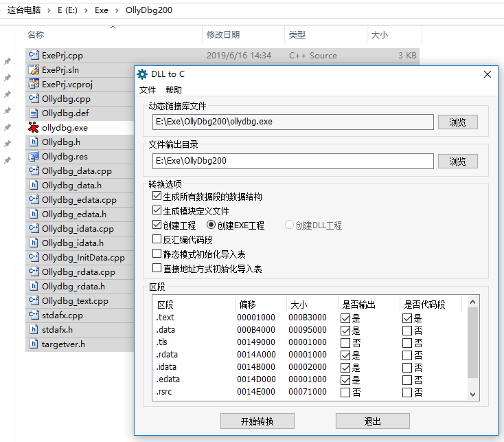
Task: Select the stdafx.h header icon
Action: (x=34, y=330)
